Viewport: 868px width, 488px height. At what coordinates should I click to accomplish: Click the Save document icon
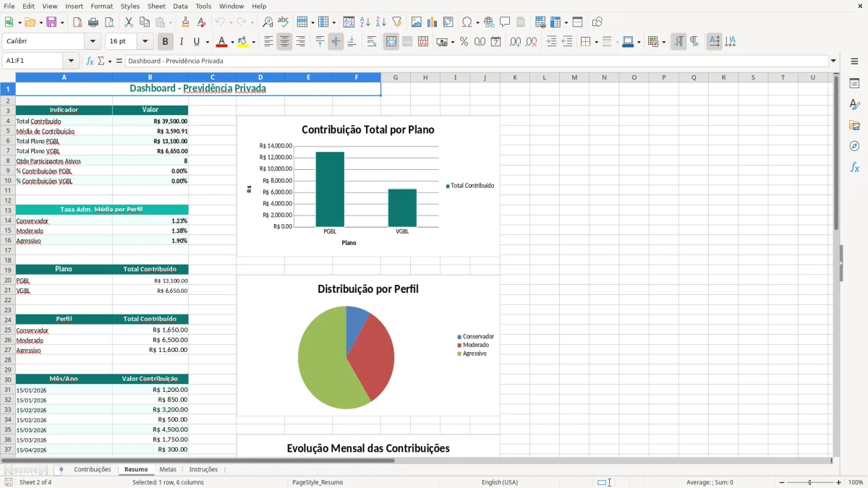coord(52,22)
